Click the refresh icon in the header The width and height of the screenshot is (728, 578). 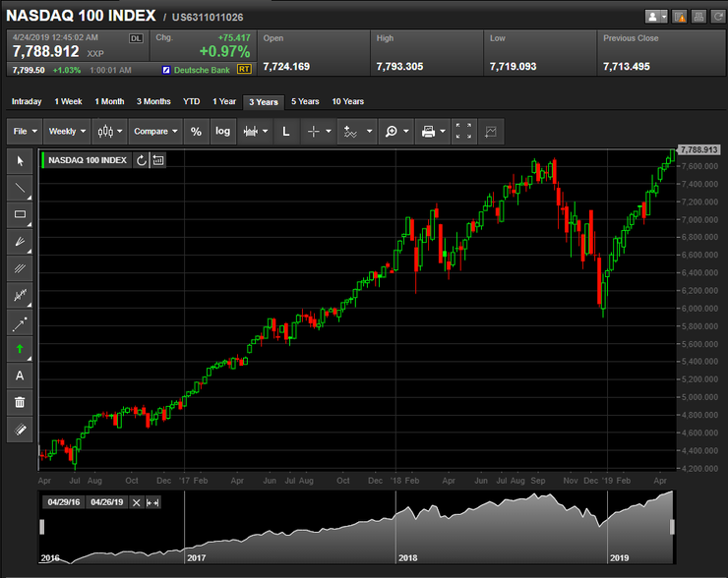718,17
